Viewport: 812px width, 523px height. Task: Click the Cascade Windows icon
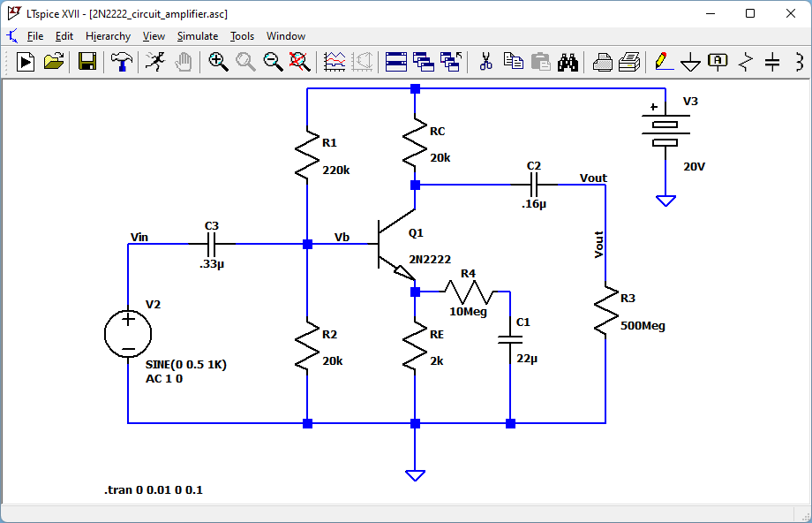(x=424, y=62)
